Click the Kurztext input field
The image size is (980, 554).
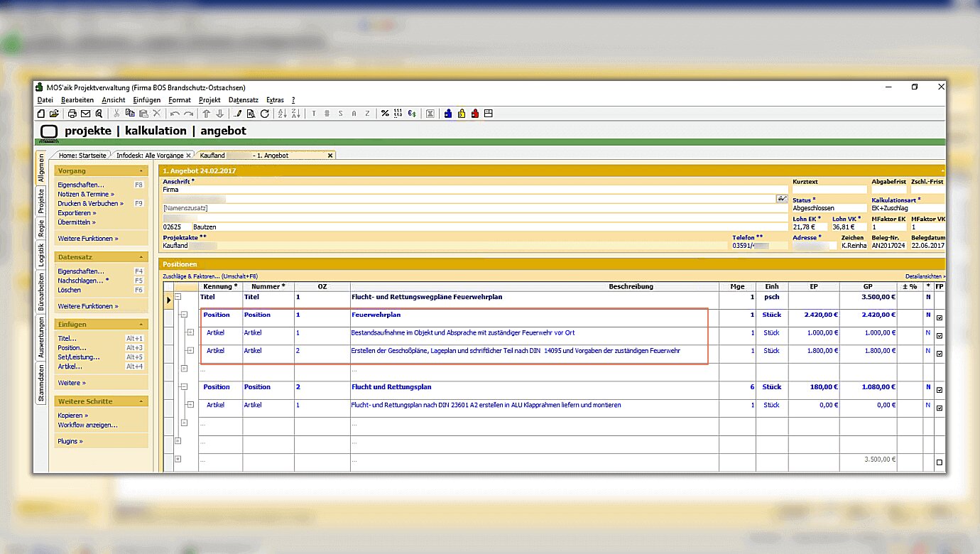pyautogui.click(x=829, y=190)
